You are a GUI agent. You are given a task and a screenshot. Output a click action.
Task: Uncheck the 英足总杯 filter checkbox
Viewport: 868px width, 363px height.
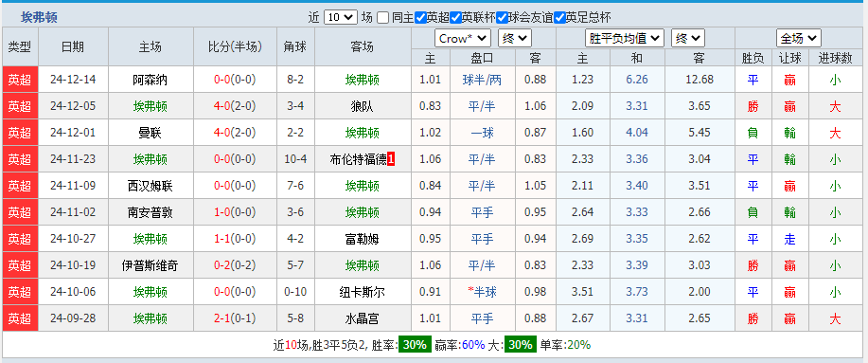click(559, 18)
